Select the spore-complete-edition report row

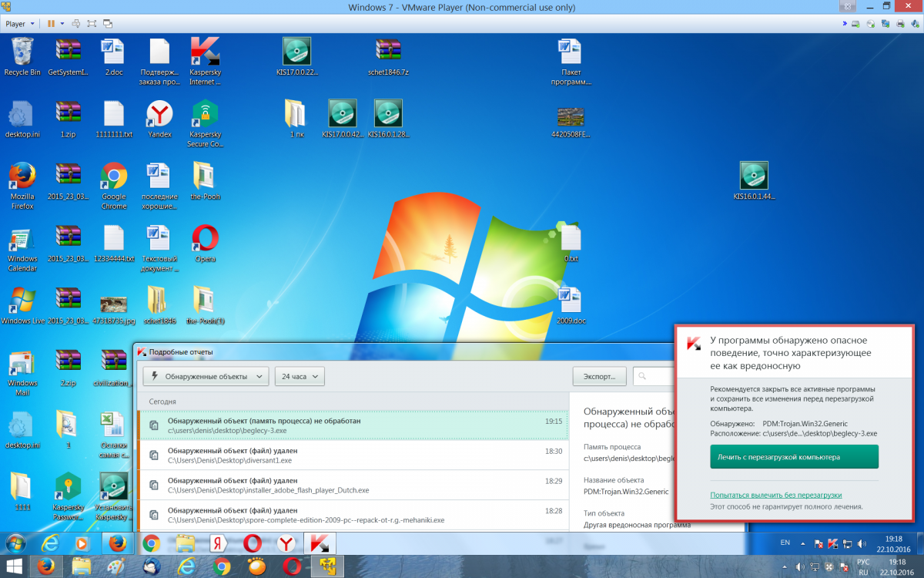[353, 515]
